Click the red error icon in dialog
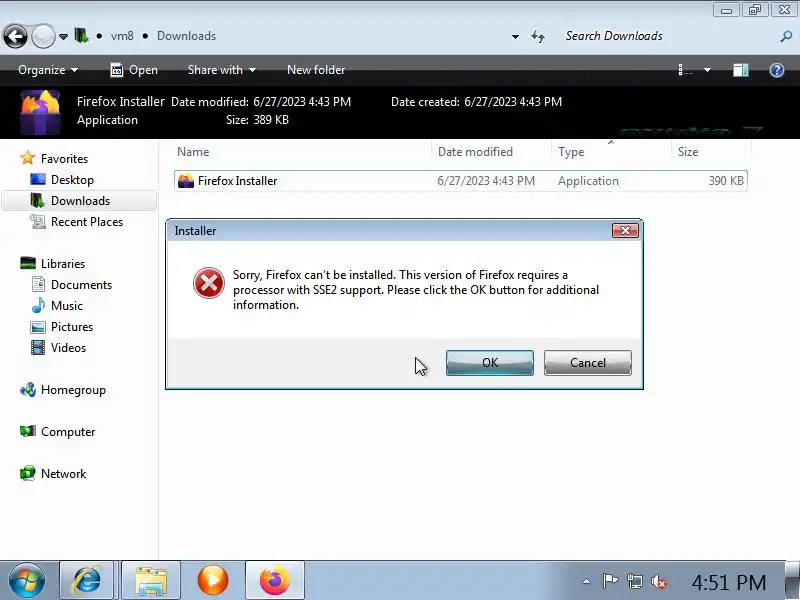The image size is (800, 600). click(x=209, y=283)
